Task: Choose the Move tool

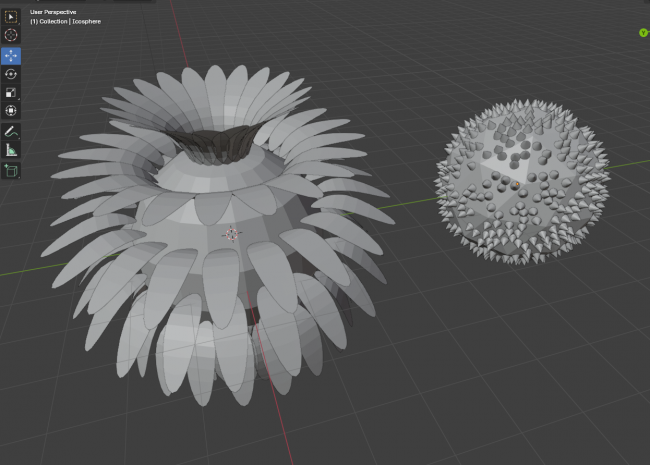Action: 12,55
